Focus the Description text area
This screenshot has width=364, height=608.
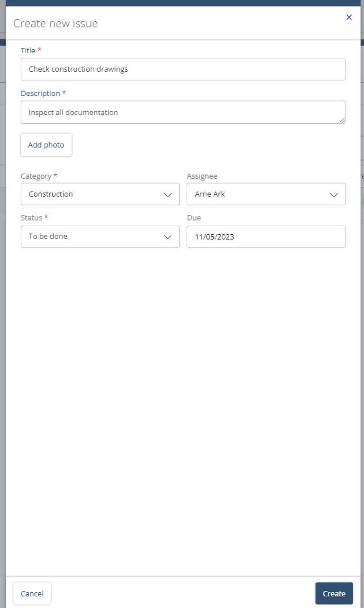(183, 112)
